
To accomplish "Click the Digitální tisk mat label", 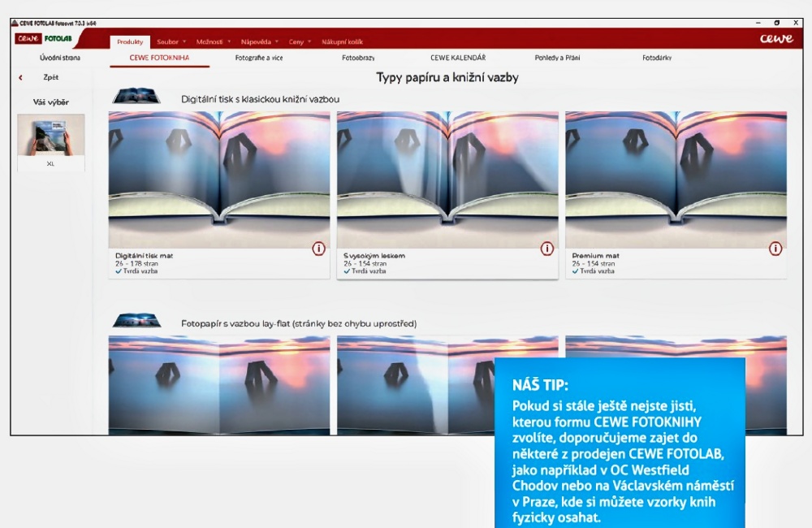I will [x=144, y=256].
